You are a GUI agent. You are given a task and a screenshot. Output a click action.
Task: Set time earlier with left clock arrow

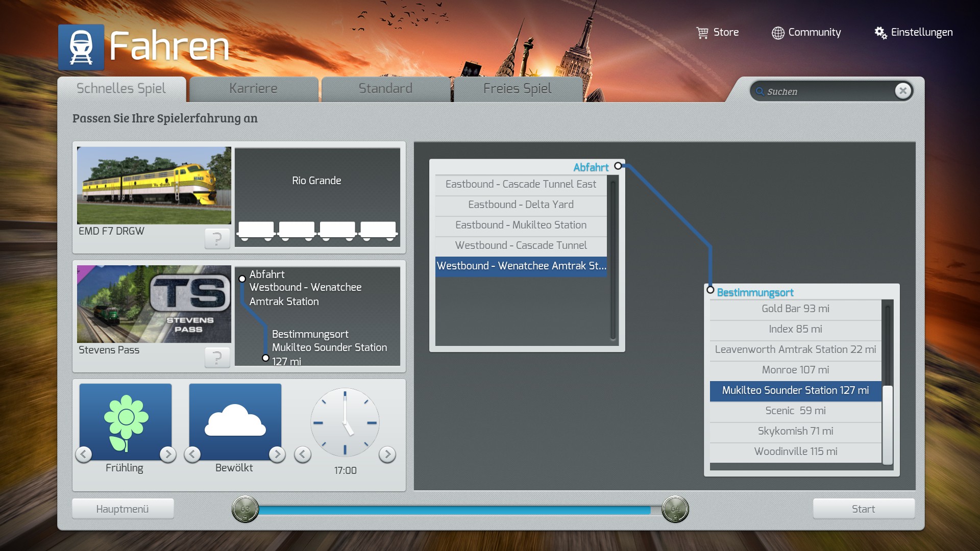303,454
